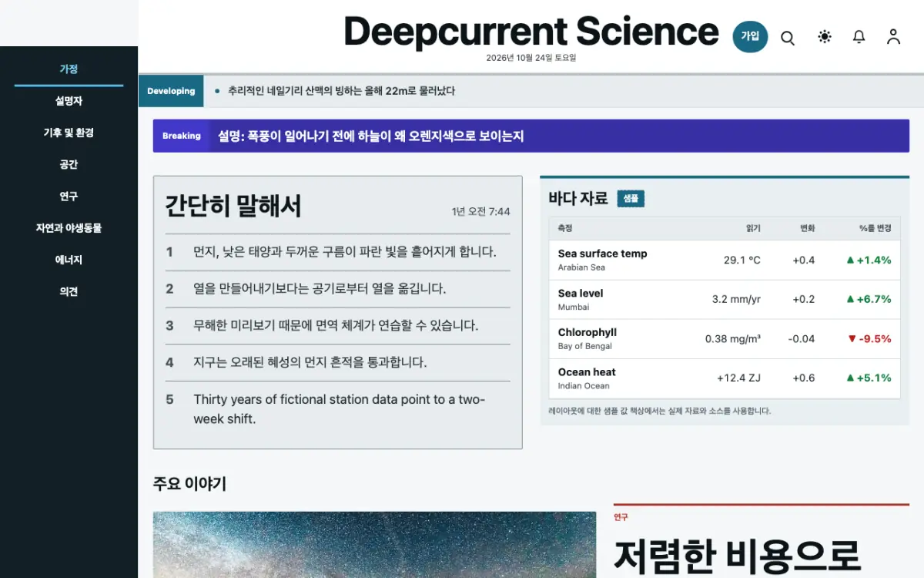Click the 변화 column header
This screenshot has height=578, width=924.
(807, 229)
